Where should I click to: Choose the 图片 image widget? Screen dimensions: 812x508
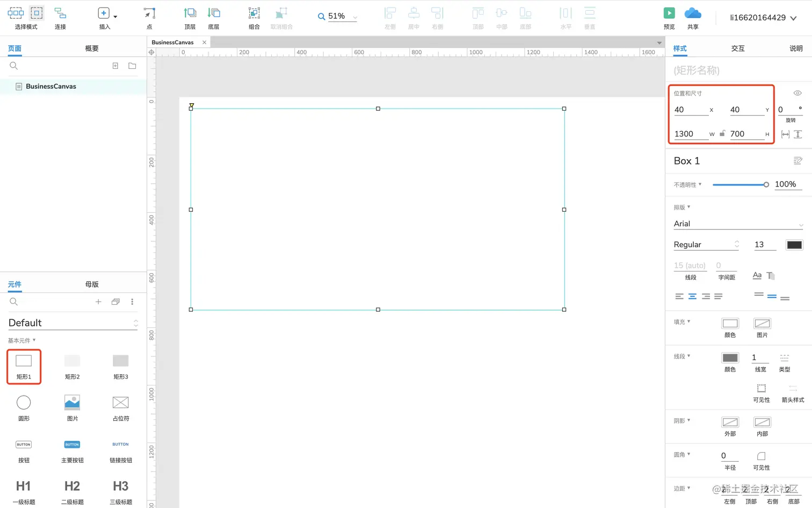pyautogui.click(x=72, y=408)
